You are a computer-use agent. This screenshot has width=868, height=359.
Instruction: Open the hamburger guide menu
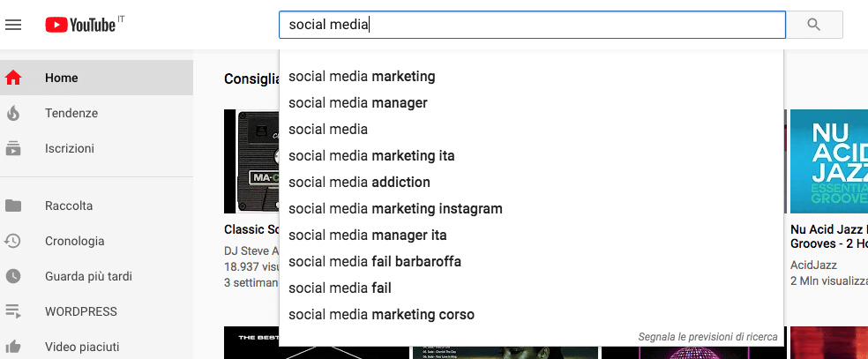(x=12, y=25)
